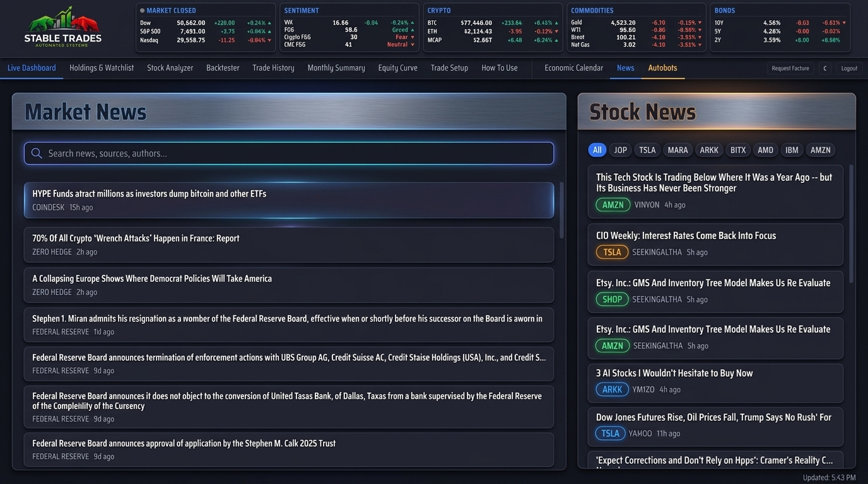Click into the Search news, sources, authors field

tap(289, 153)
